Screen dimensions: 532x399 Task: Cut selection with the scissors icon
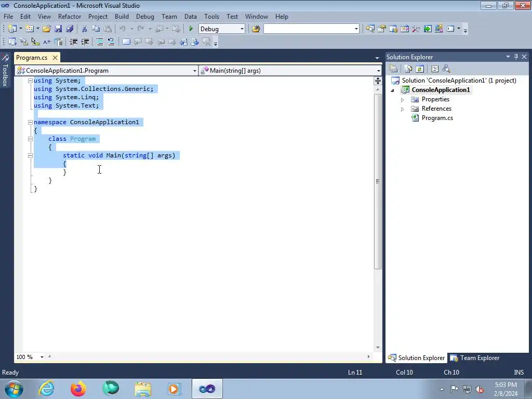tap(85, 29)
